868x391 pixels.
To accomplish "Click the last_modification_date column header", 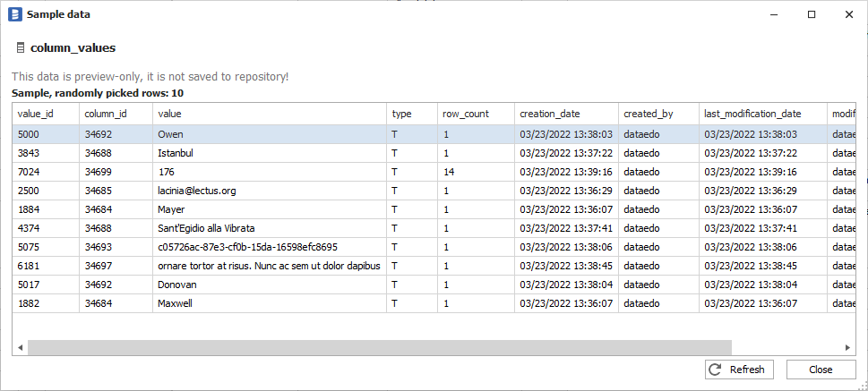I will pos(762,114).
